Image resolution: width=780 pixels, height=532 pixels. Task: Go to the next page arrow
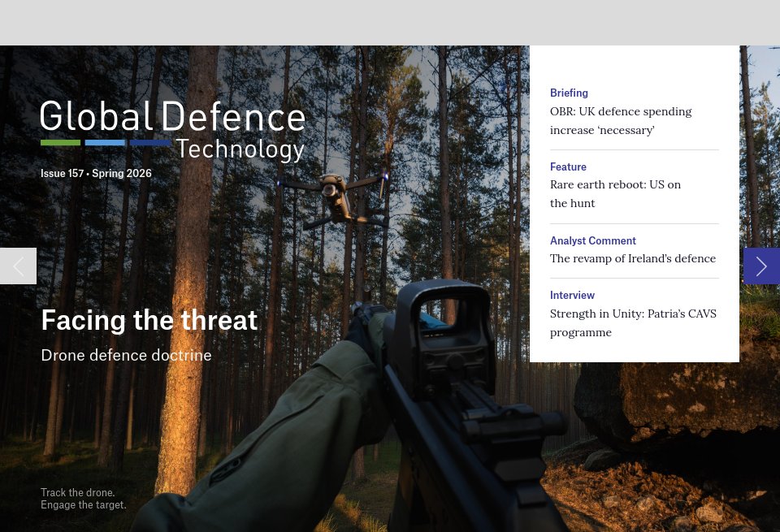point(761,266)
